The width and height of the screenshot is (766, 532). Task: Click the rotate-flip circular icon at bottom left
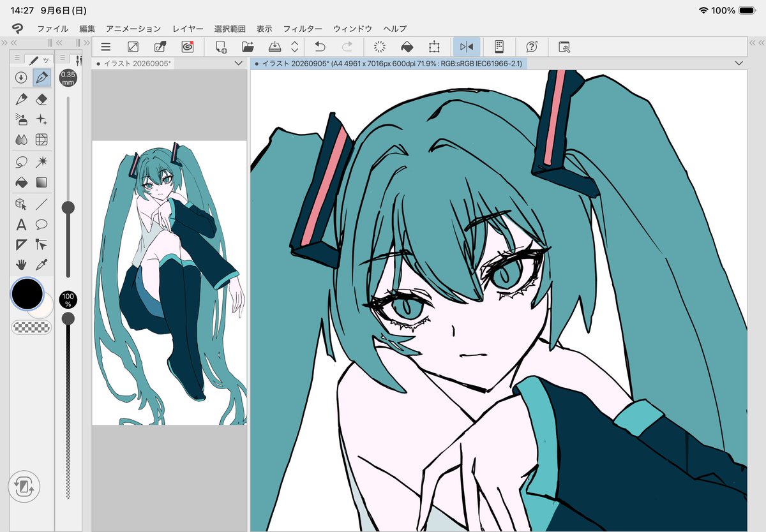[x=24, y=487]
